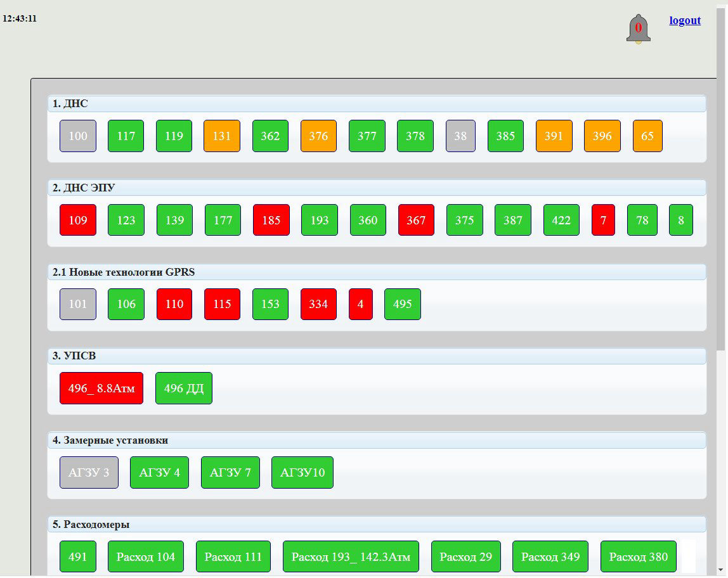Expand the 2. ДНС ЭПУ section header
The image size is (728, 578).
click(x=376, y=188)
